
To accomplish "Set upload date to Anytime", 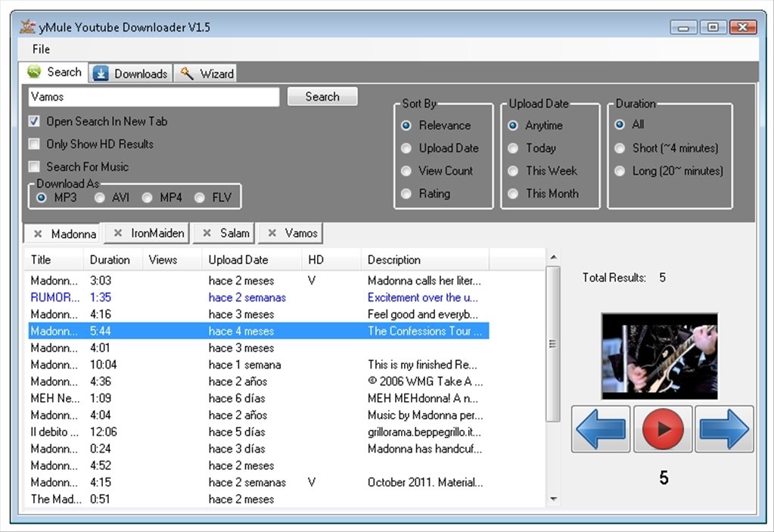I will [x=513, y=126].
